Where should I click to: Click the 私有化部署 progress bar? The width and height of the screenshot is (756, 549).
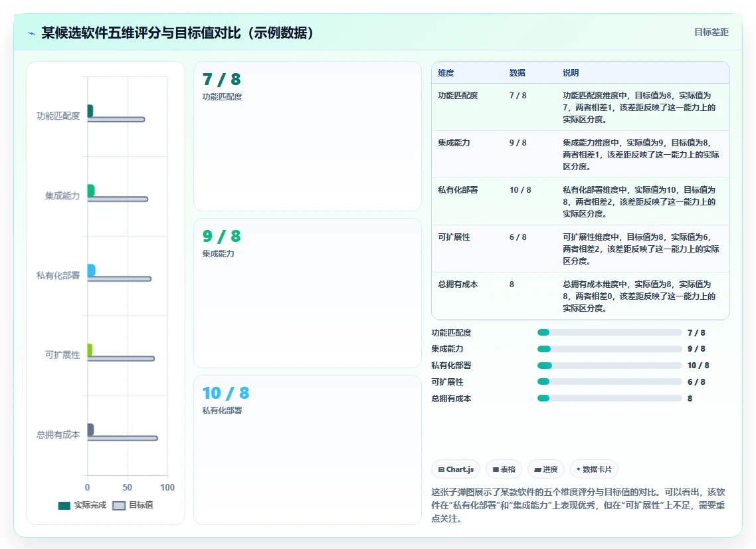point(609,365)
